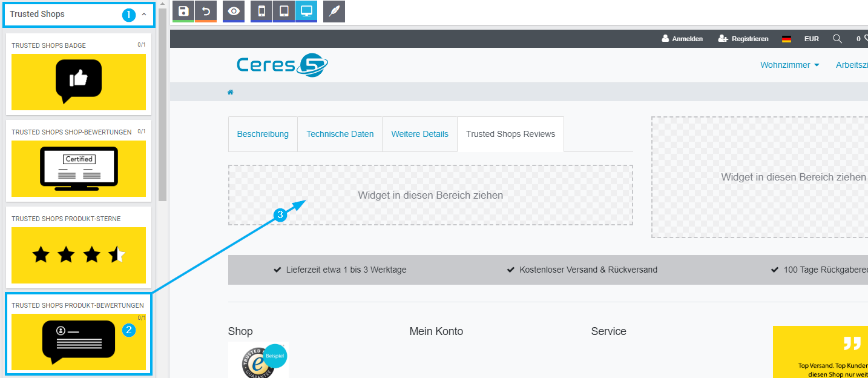Image resolution: width=868 pixels, height=378 pixels.
Task: Select the Trusted Shops Shop-Bewertungen widget
Action: (79, 161)
